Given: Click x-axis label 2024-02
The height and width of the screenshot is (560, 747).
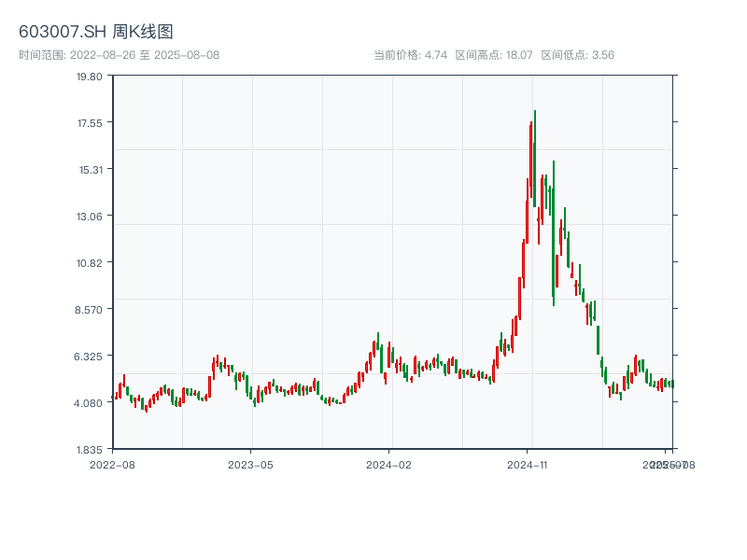Looking at the screenshot, I should point(388,465).
